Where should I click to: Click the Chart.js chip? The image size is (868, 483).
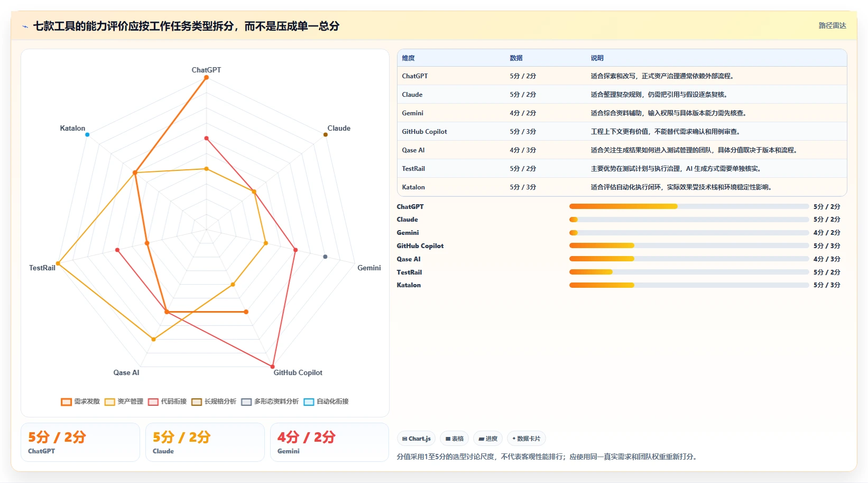click(417, 439)
